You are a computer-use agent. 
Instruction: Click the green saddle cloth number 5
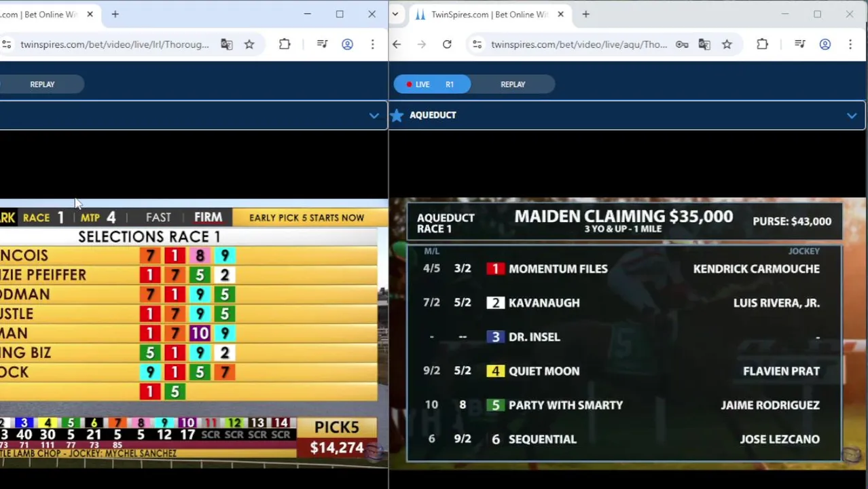[495, 405]
